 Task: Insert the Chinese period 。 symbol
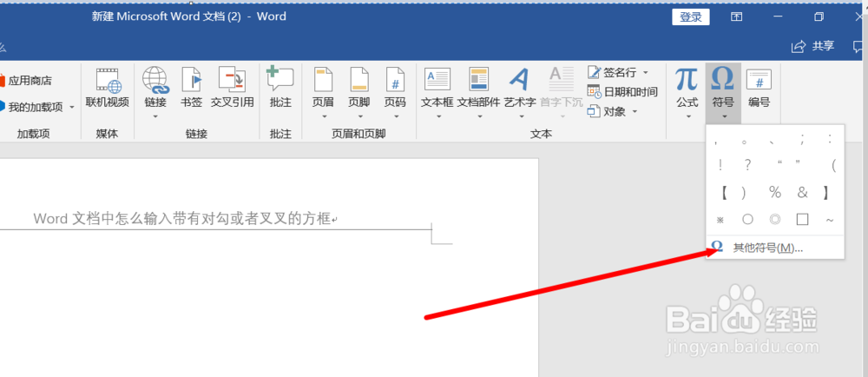tap(745, 142)
